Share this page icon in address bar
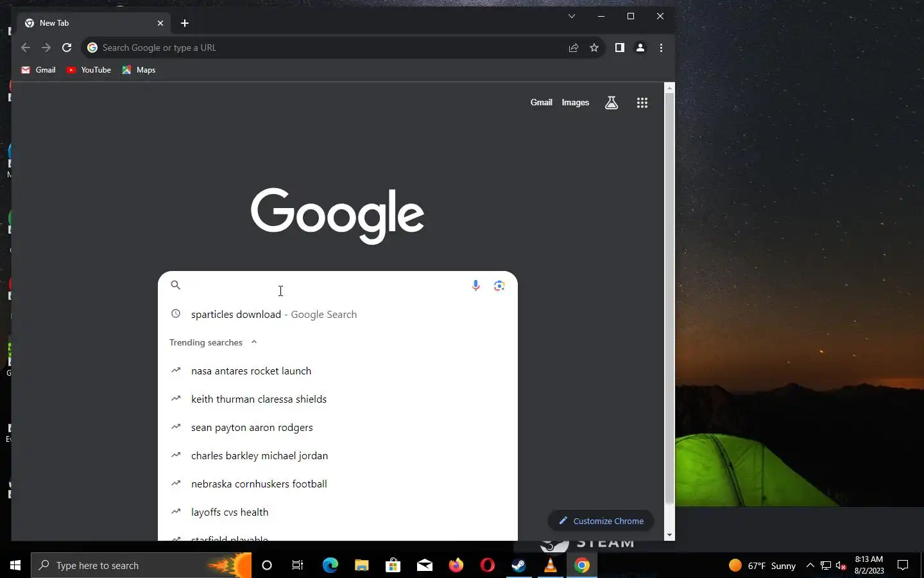This screenshot has width=924, height=578. (574, 48)
